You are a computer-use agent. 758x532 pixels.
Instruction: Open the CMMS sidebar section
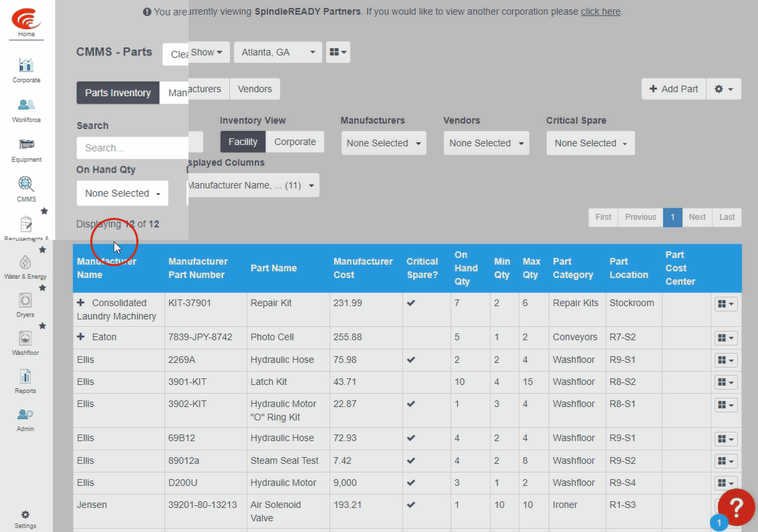pyautogui.click(x=26, y=189)
